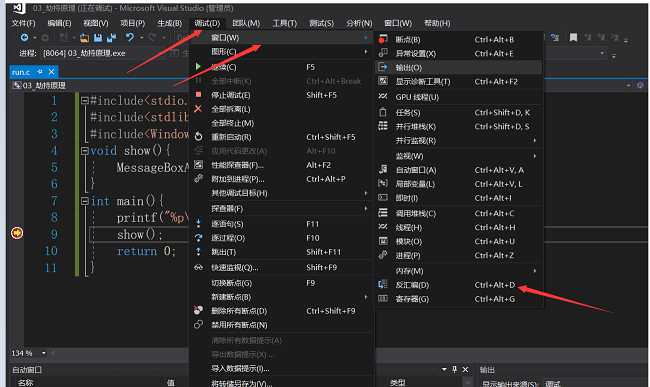Open 线程(H) threads window
Screen dimensions: 650x387
[x=459, y=227]
